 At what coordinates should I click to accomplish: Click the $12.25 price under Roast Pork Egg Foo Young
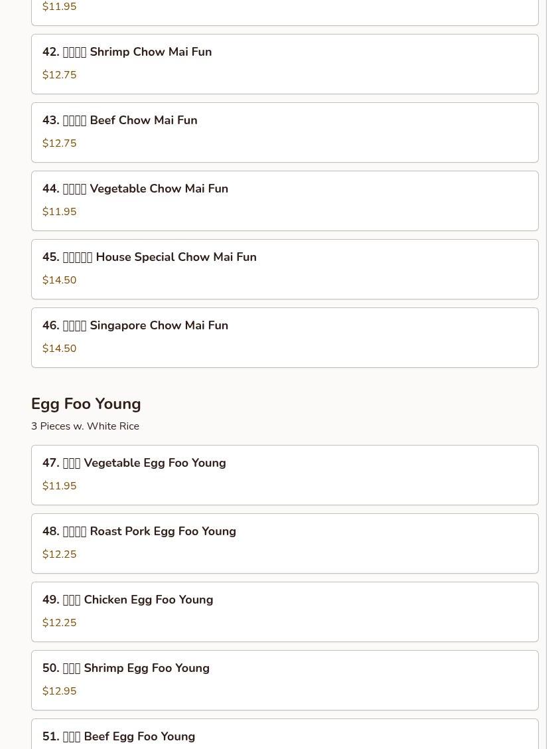click(60, 554)
